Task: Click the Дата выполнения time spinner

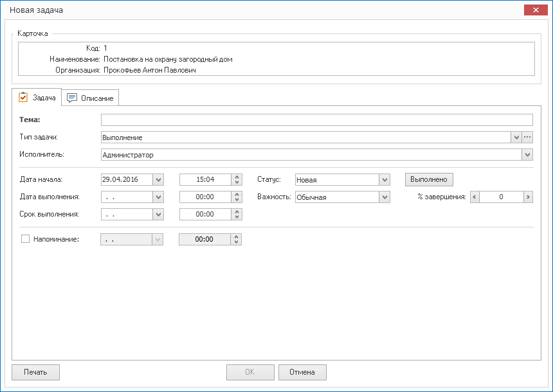Action: point(237,197)
